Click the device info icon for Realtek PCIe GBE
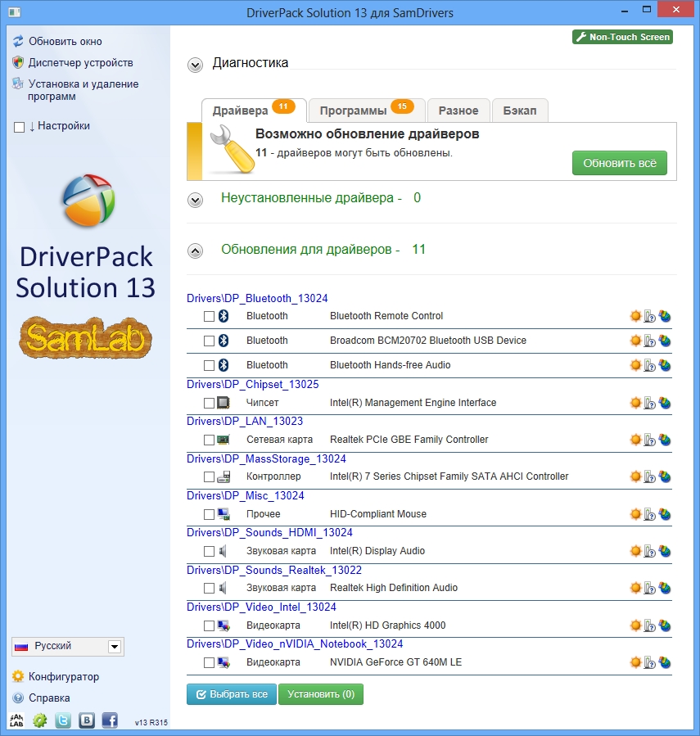Image resolution: width=700 pixels, height=736 pixels. click(650, 440)
